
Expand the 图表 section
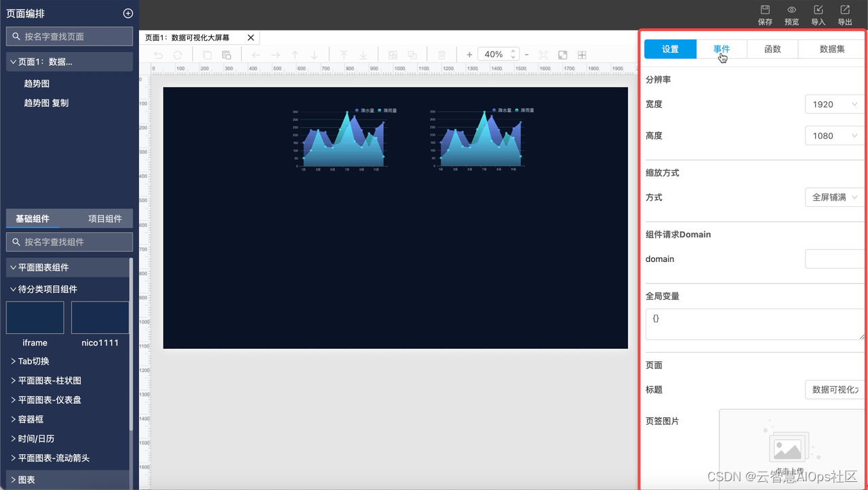click(13, 480)
